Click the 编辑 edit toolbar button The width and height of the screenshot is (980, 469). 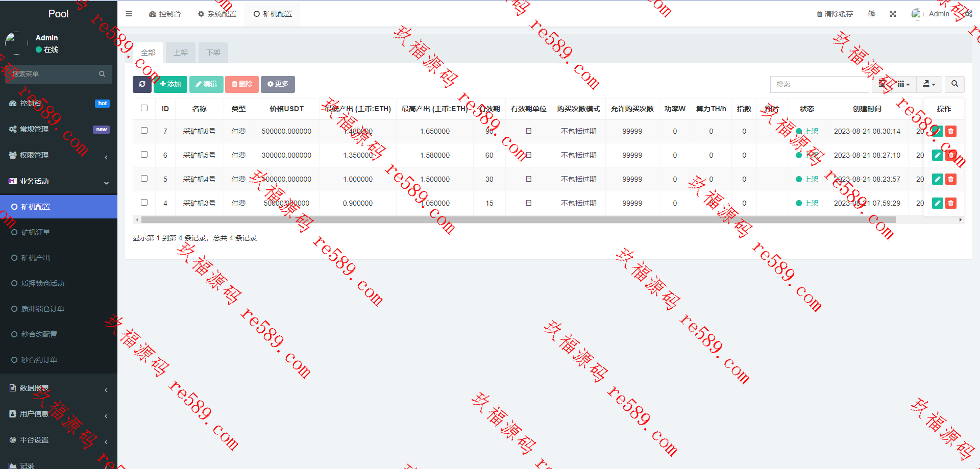tap(206, 84)
